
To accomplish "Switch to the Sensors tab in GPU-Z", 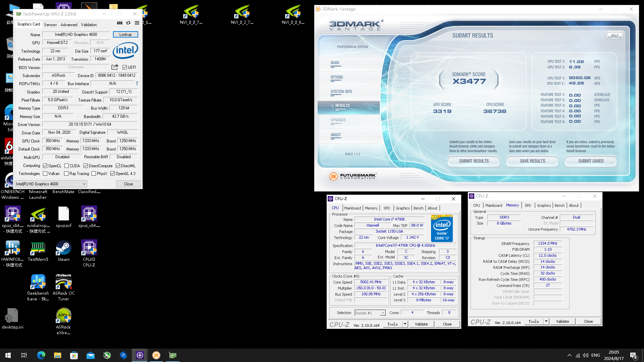I will (x=50, y=24).
